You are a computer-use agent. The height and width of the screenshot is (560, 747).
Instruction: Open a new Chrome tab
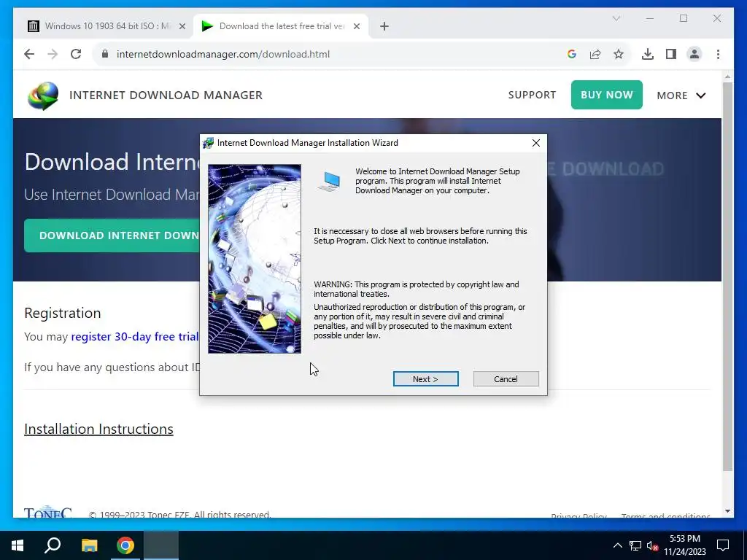pyautogui.click(x=384, y=26)
